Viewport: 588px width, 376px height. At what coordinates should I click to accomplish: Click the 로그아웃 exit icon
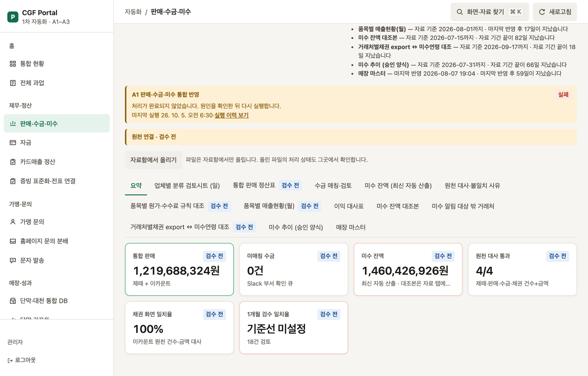(10, 361)
